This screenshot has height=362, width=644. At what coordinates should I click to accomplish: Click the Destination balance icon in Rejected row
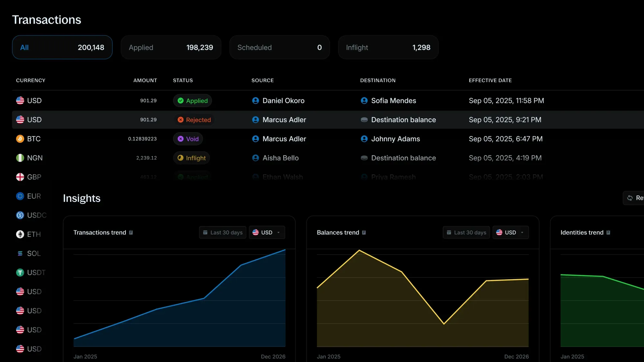coord(364,120)
